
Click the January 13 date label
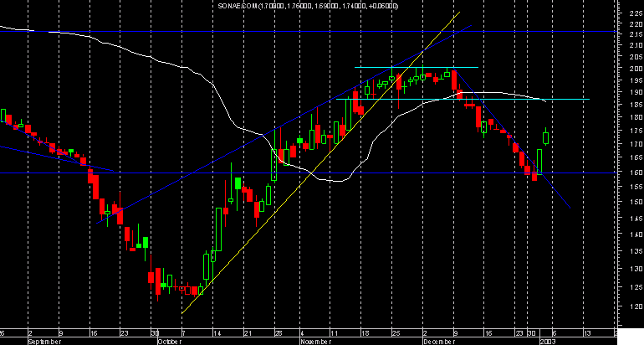587,333
